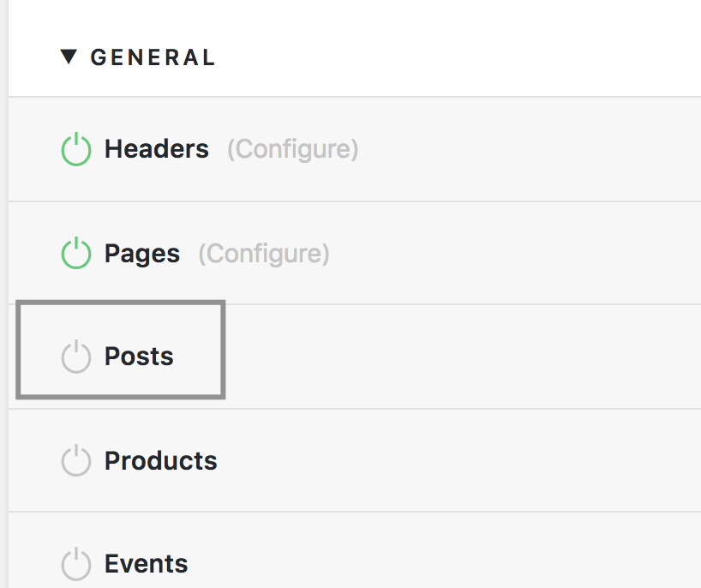Turn off the Pages power icon
Viewport: 701px width, 588px height.
pyautogui.click(x=76, y=254)
